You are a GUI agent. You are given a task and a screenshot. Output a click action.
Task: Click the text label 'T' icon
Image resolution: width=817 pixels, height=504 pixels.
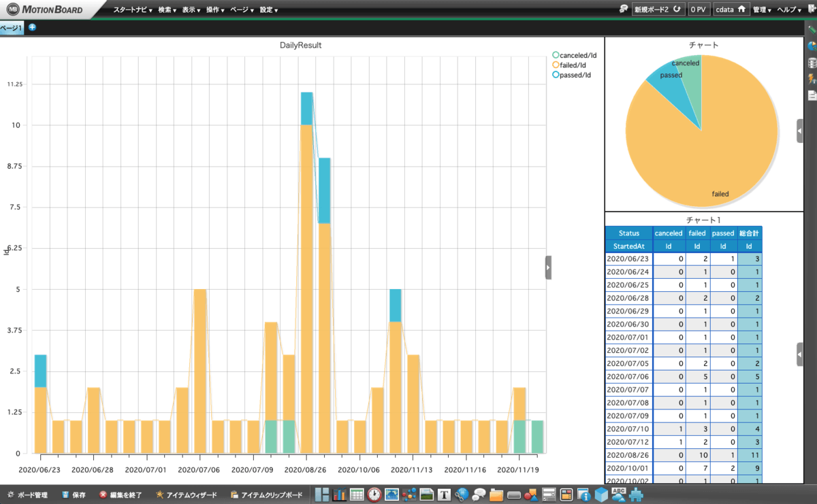click(x=445, y=494)
